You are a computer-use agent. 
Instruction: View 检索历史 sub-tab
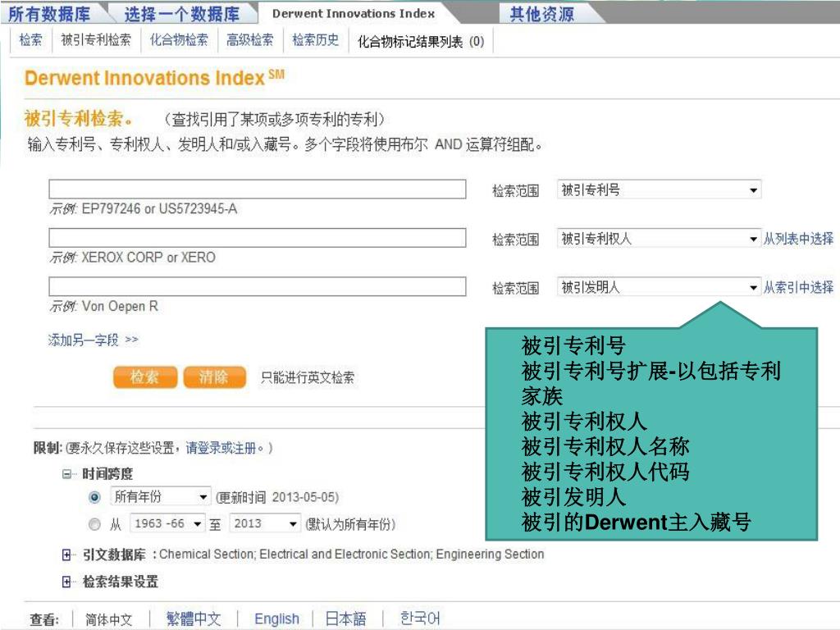pyautogui.click(x=316, y=39)
